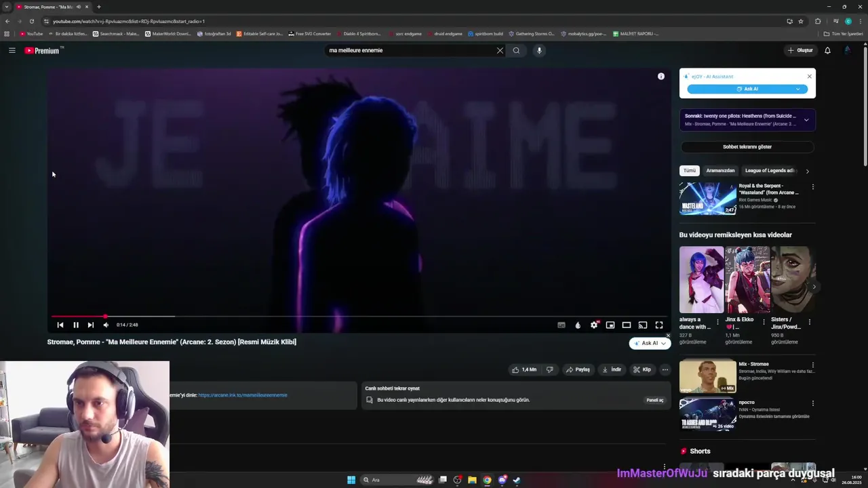Reload the page in Chrome
Image resolution: width=868 pixels, height=488 pixels.
tap(32, 21)
